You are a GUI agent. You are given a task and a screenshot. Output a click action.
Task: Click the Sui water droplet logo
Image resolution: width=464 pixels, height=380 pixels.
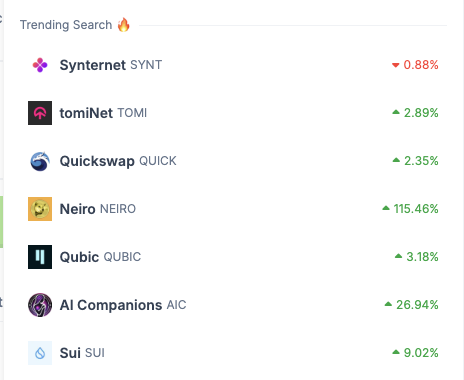tap(40, 353)
